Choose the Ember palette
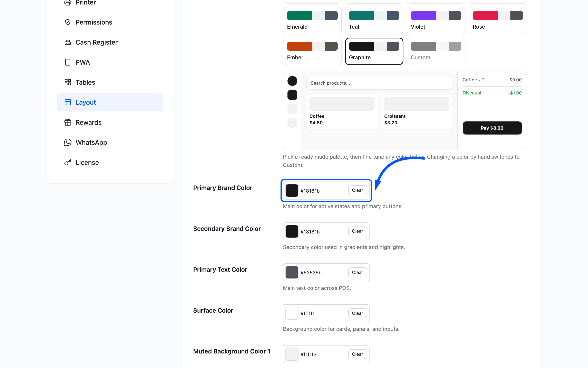588x368 pixels. (x=312, y=51)
